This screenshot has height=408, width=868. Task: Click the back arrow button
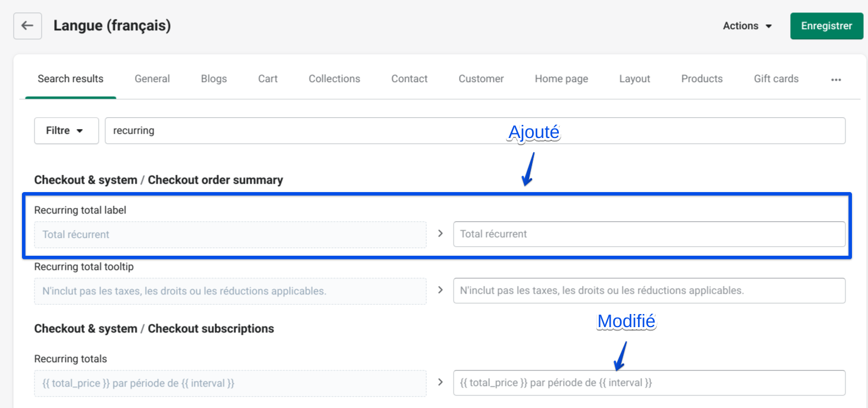click(27, 26)
